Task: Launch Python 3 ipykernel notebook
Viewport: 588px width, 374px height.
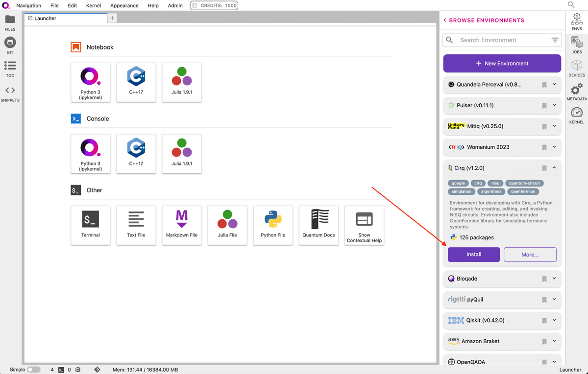Action: coord(91,82)
